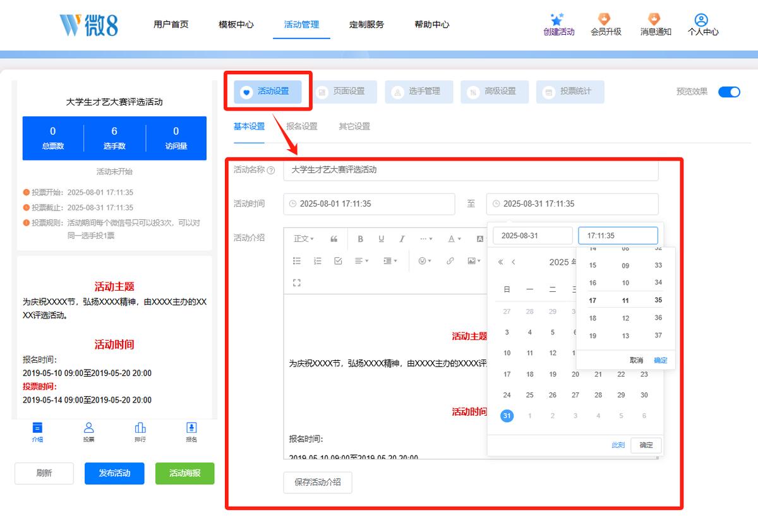Toggle the 预览效果 switch
The width and height of the screenshot is (758, 532).
[x=729, y=92]
